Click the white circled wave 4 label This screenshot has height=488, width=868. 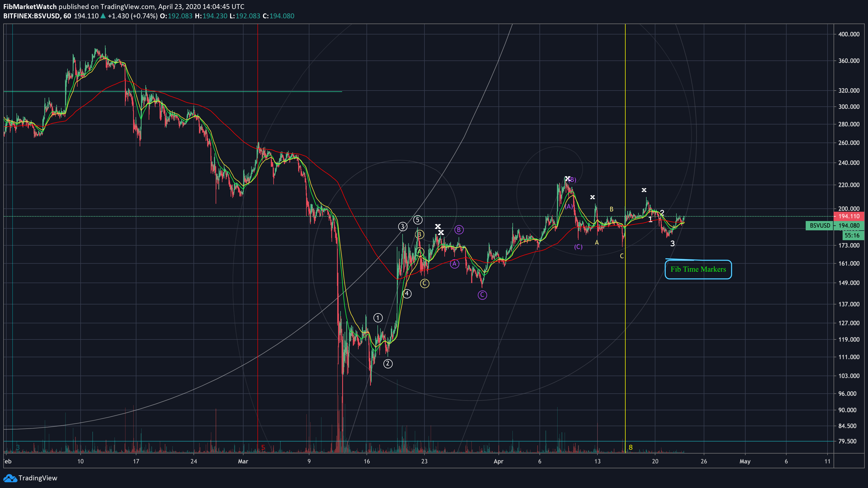pos(407,294)
